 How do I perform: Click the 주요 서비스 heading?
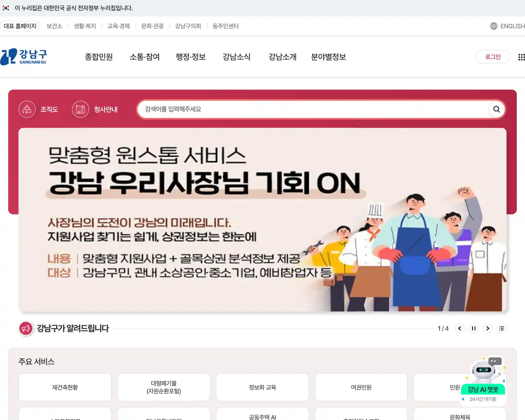[x=37, y=362]
